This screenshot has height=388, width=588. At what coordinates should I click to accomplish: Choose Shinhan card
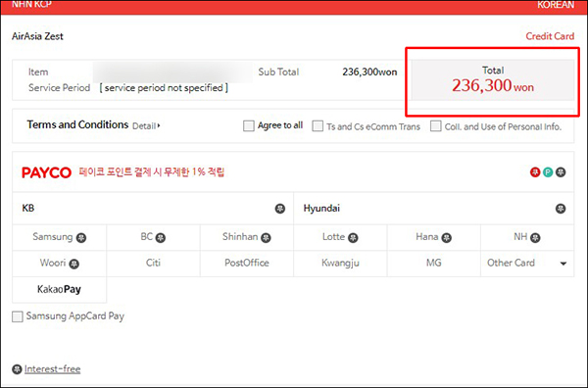[247, 237]
